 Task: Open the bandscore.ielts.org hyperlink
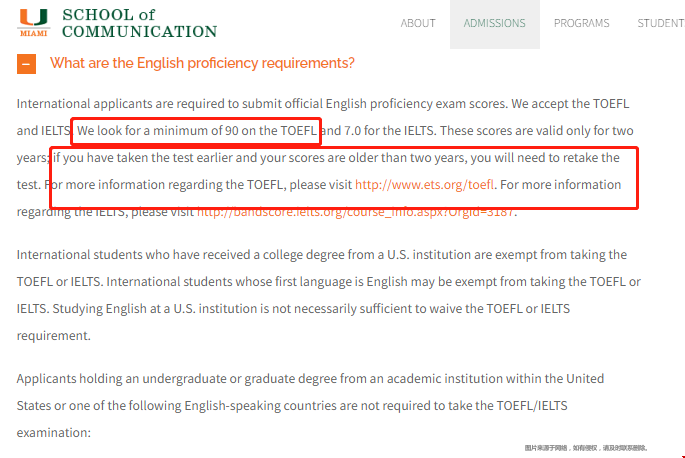click(356, 212)
